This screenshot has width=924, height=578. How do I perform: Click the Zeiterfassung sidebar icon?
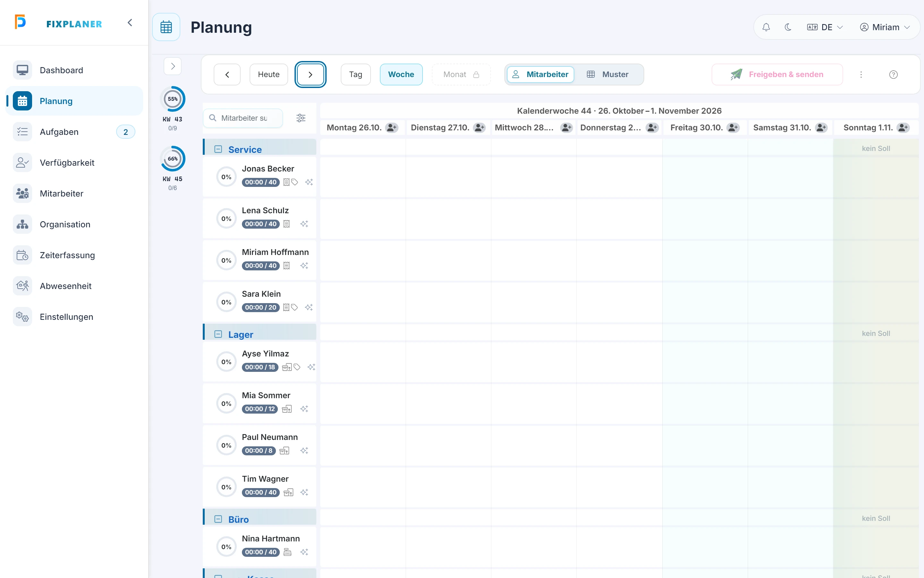point(22,255)
